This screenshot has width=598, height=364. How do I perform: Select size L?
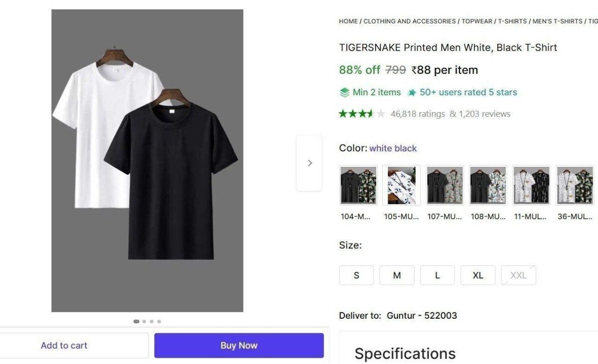coord(437,275)
